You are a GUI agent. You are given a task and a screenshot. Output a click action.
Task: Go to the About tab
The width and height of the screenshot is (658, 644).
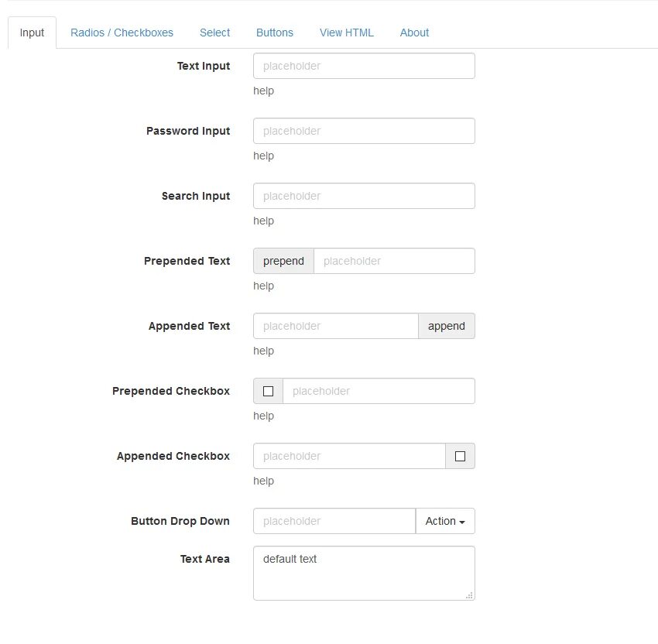coord(414,33)
